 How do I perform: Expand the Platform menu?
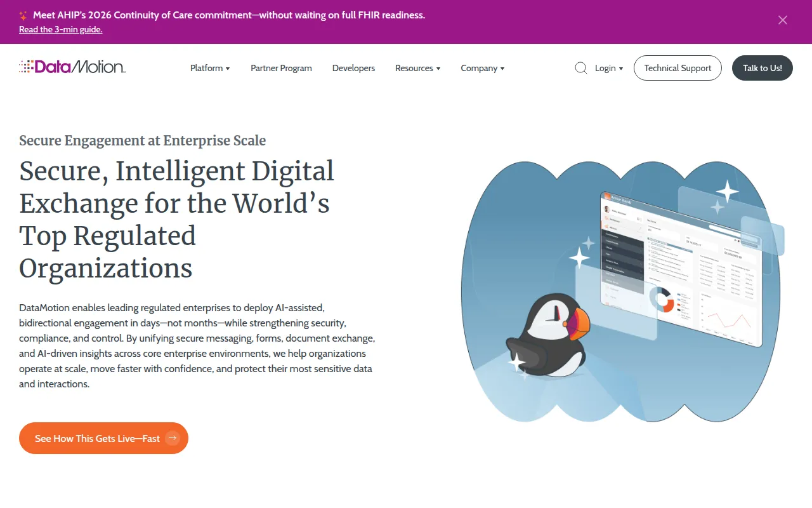pyautogui.click(x=210, y=68)
